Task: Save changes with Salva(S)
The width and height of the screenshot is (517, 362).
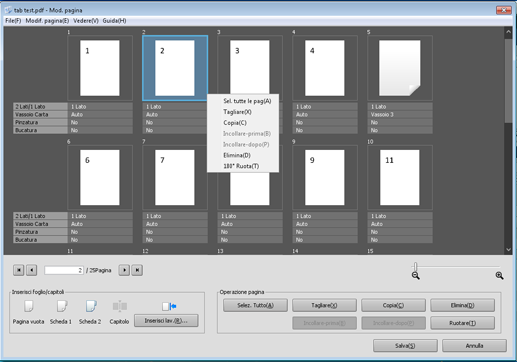Action: pyautogui.click(x=405, y=346)
